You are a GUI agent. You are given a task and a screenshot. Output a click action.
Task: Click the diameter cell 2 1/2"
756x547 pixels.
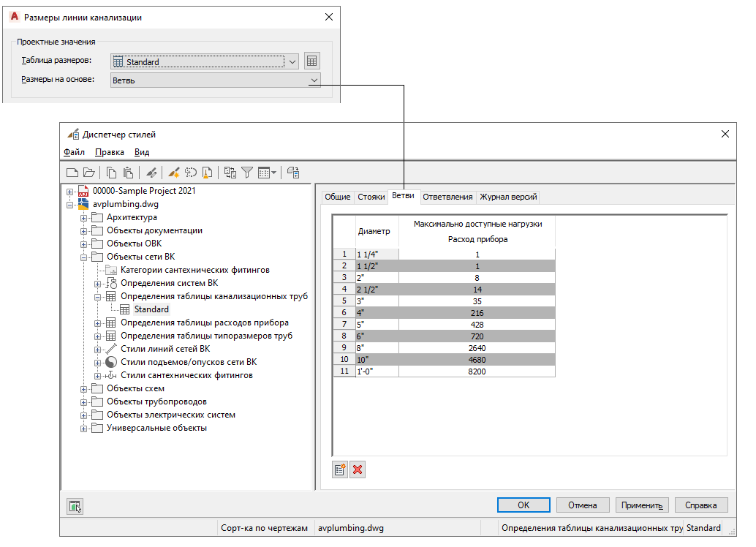pos(377,290)
